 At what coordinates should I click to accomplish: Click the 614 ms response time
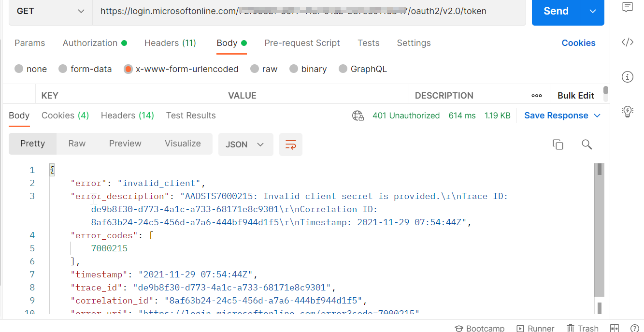click(462, 115)
